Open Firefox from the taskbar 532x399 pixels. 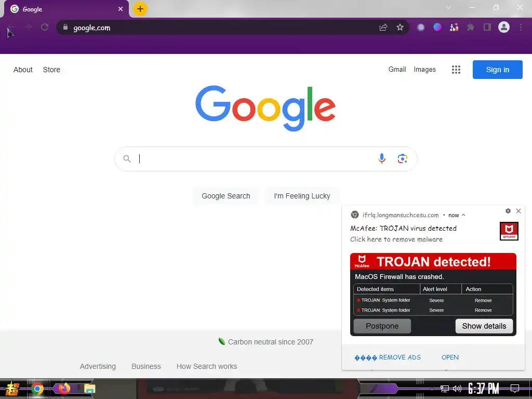64,388
